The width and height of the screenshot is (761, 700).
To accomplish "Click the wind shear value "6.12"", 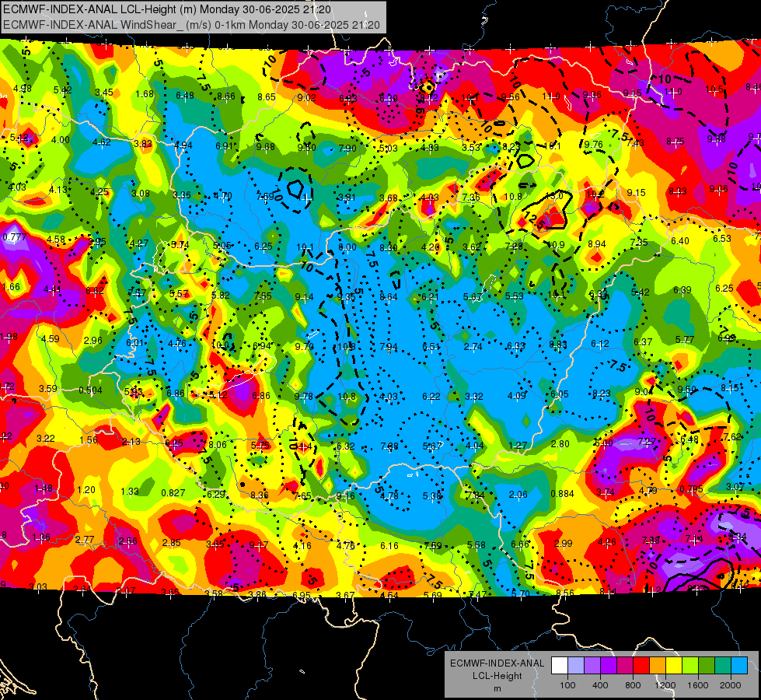I will [x=600, y=344].
